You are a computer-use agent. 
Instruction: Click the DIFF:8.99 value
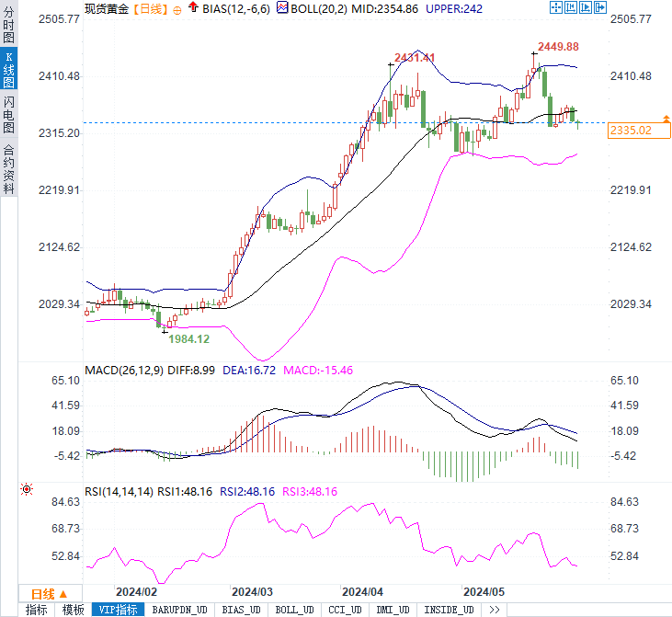coord(191,370)
